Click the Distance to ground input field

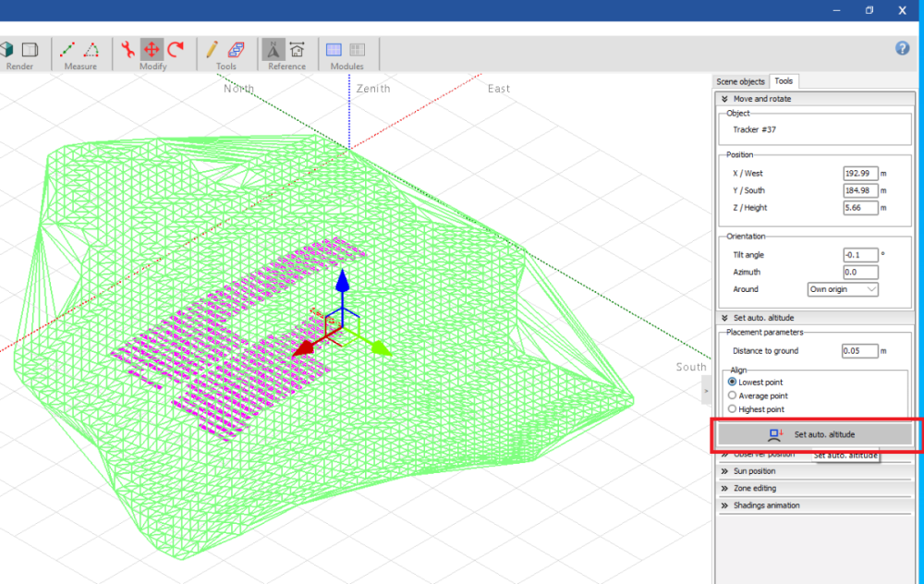pyautogui.click(x=858, y=351)
